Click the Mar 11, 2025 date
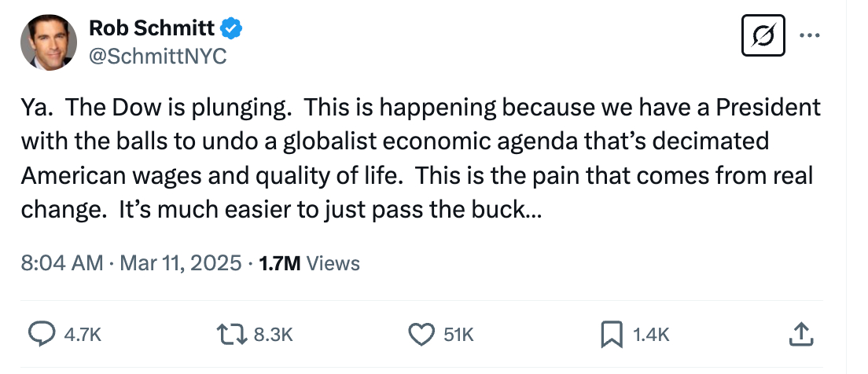The image size is (868, 374). (182, 263)
